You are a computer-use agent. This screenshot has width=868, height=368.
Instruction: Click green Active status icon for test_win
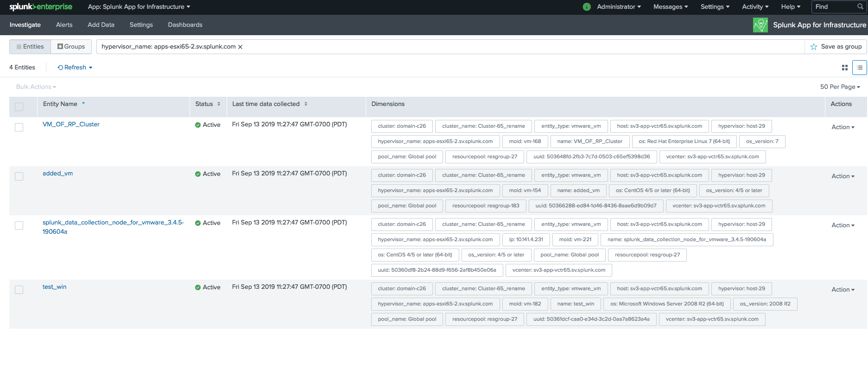point(198,287)
